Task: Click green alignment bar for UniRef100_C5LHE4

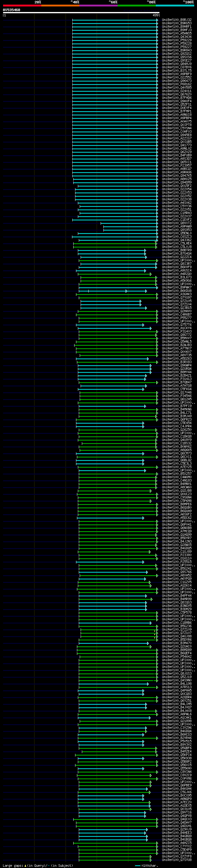Action: (x=115, y=243)
